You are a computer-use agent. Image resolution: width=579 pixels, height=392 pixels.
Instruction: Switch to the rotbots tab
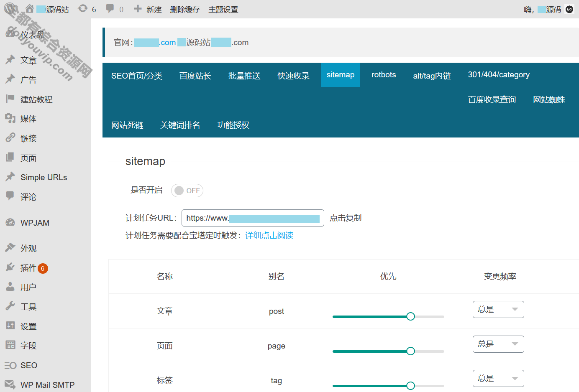tap(384, 75)
